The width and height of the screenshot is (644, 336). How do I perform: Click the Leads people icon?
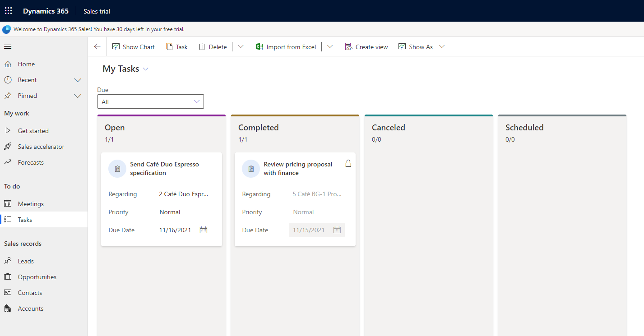[8, 261]
